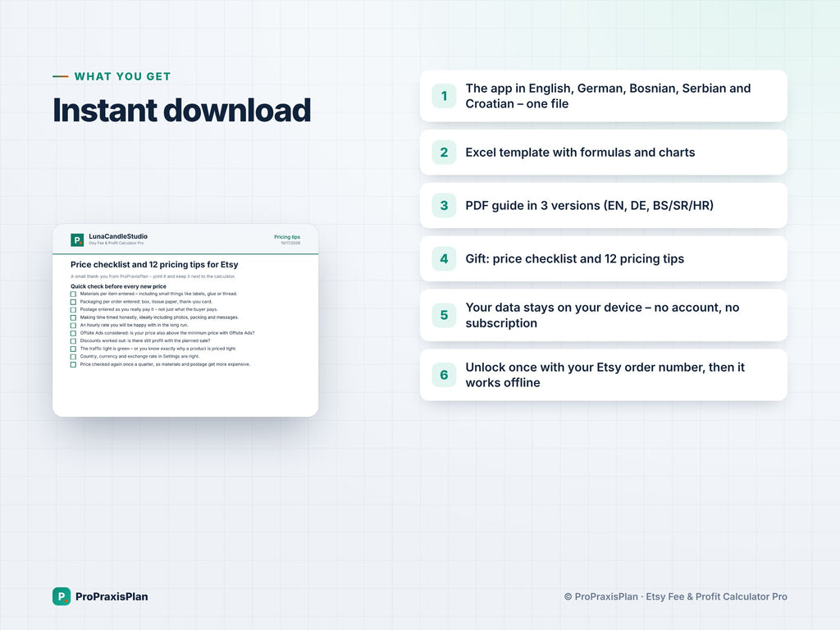Check the 'Price checked again once a quarter' checkbox
Viewport: 840px width, 630px height.
point(73,365)
